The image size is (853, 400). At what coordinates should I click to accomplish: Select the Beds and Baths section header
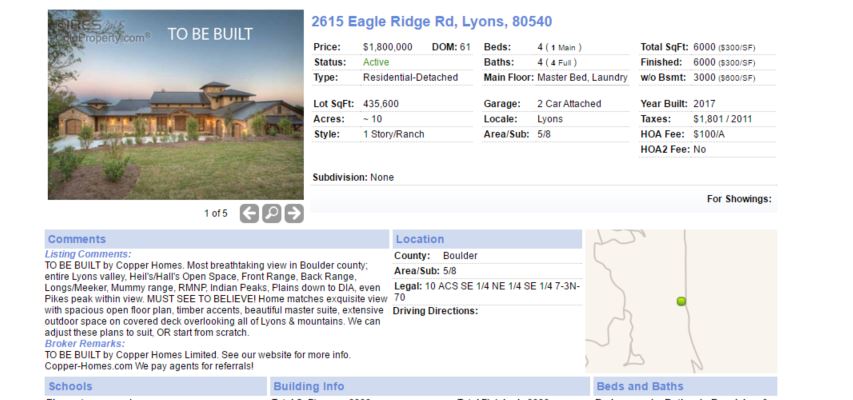coord(640,386)
